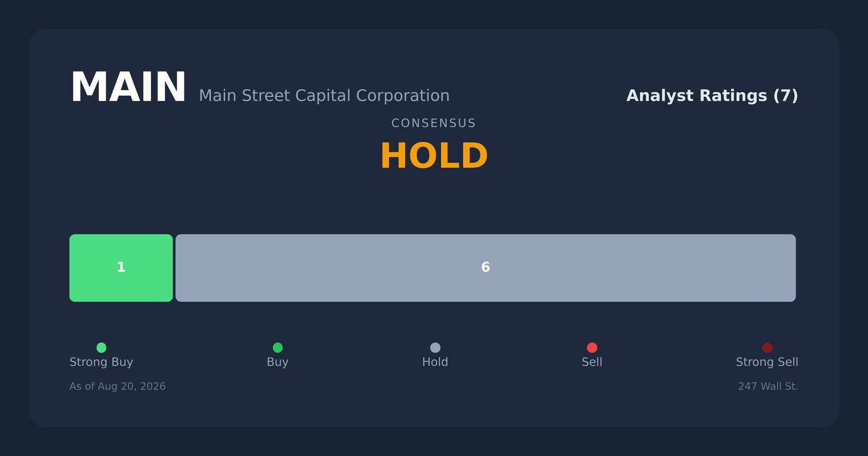Click the Sell legend label
This screenshot has width=868, height=456.
point(592,362)
